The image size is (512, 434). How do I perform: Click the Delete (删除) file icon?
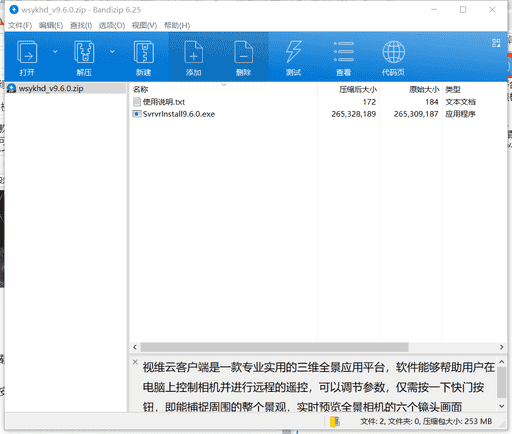click(244, 52)
